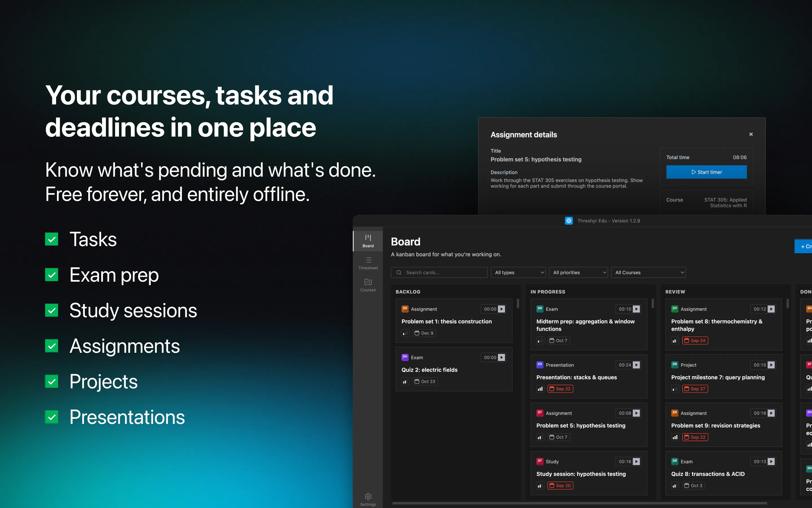Start timer on Problem set 8 thermochemistry card
This screenshot has width=812, height=508.
(771, 309)
